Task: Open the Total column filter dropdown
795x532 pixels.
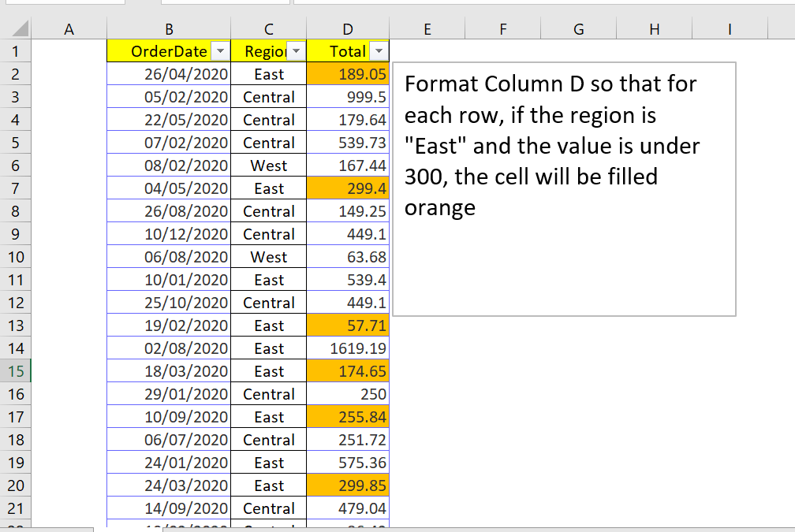Action: click(379, 51)
